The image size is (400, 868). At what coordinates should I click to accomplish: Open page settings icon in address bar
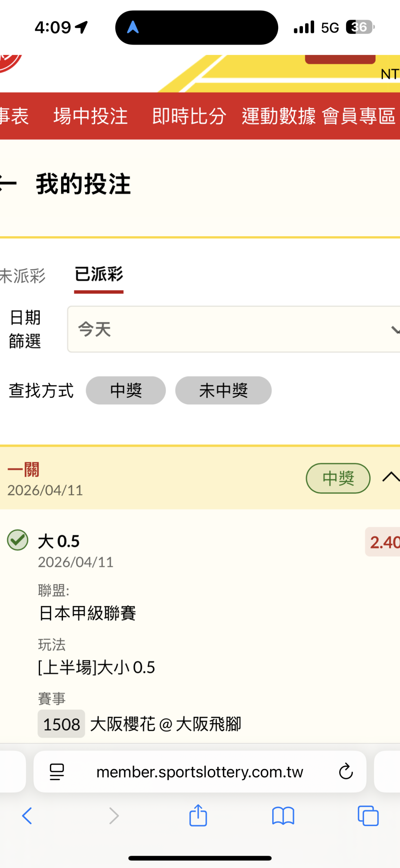coord(57,772)
